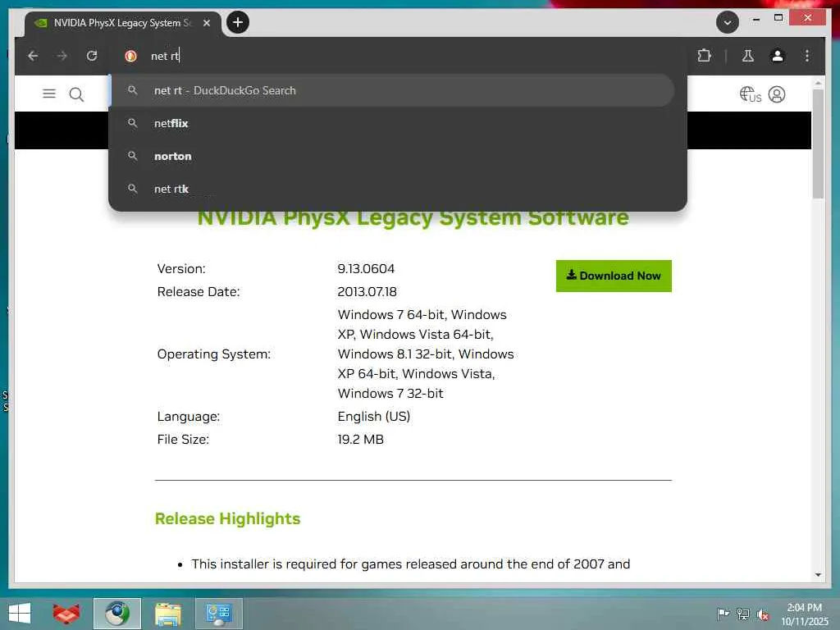The width and height of the screenshot is (840, 630).
Task: Click the Action Center flag tray icon
Action: click(723, 614)
